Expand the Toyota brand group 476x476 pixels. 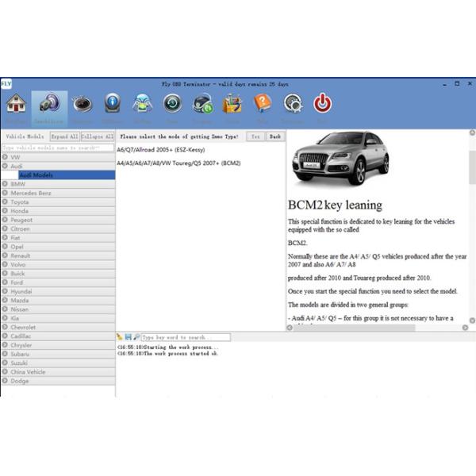click(6, 202)
